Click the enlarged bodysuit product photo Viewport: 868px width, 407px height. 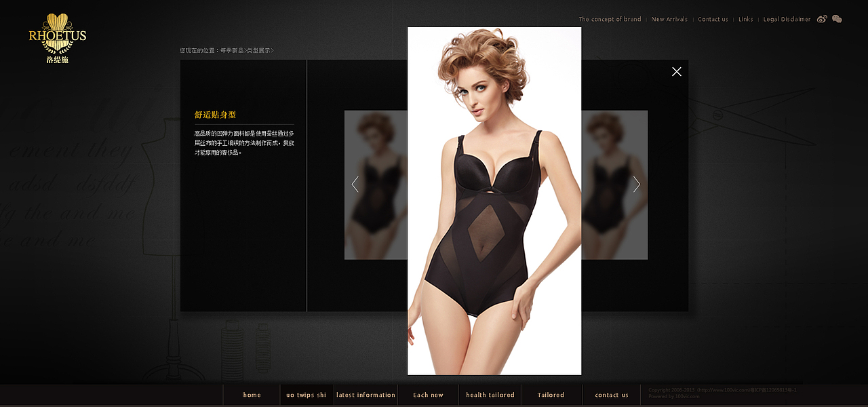tap(494, 201)
